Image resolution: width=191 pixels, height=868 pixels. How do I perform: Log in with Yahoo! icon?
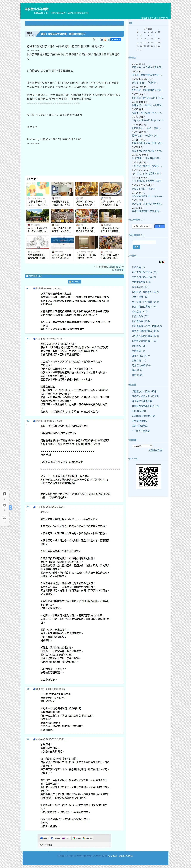(66, 838)
